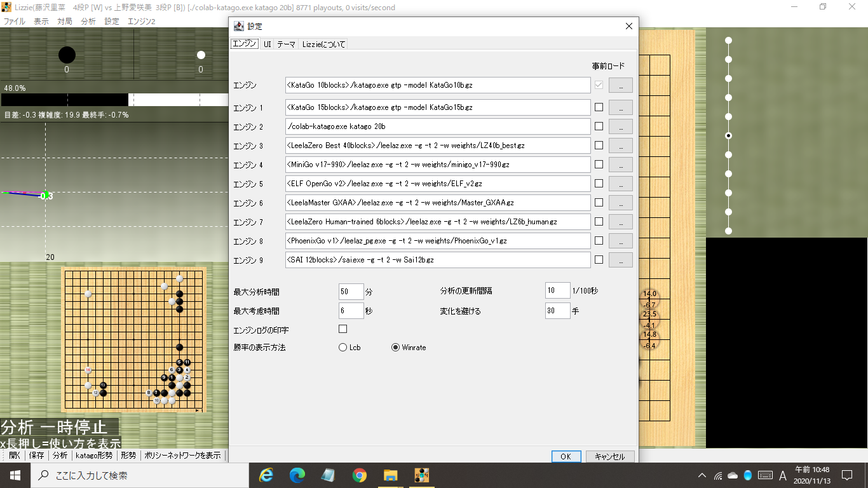
Task: Edit 最大考慮時間 value field
Action: [x=351, y=311]
